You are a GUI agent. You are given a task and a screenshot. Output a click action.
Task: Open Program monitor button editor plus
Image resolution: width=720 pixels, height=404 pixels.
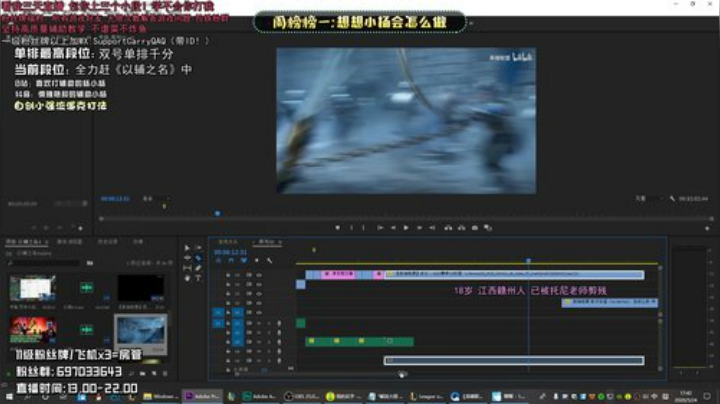coord(707,228)
